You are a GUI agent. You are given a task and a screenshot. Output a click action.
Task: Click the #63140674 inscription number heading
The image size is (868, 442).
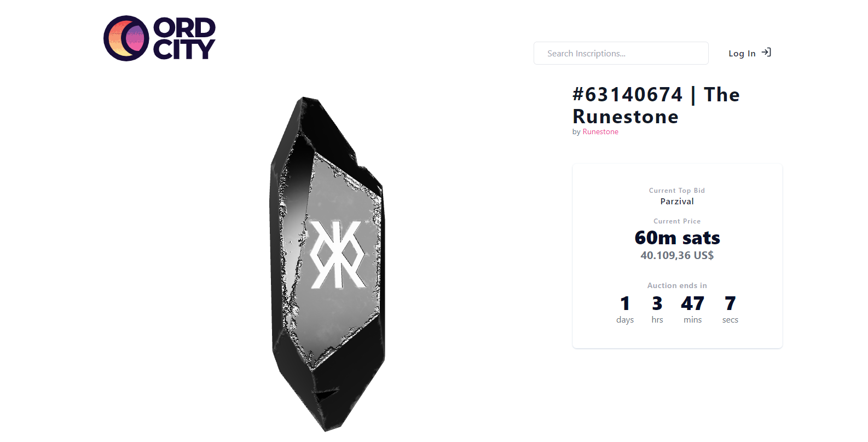click(628, 95)
